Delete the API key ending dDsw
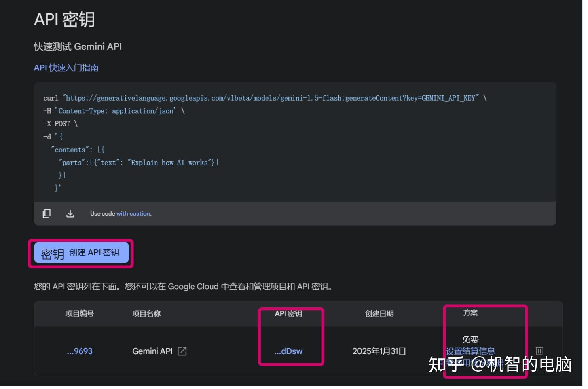The width and height of the screenshot is (588, 389). pos(539,351)
